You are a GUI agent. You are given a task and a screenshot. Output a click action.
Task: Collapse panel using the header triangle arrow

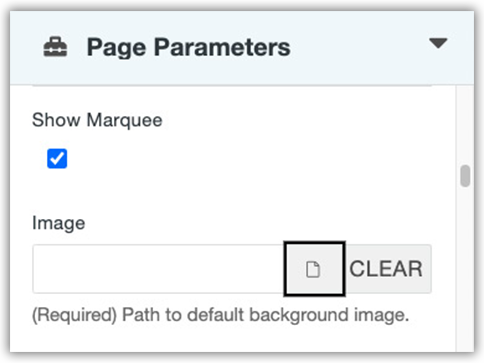438,43
